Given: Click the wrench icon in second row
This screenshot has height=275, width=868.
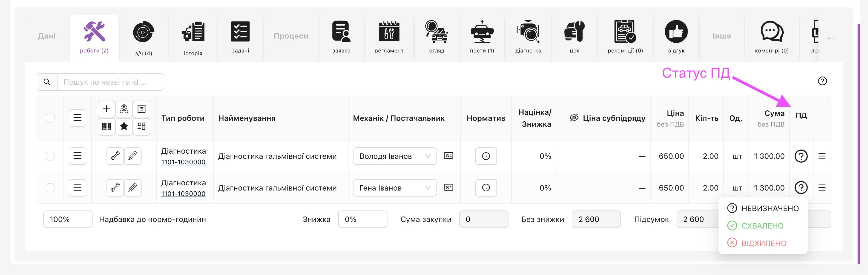Looking at the screenshot, I should coord(115,188).
